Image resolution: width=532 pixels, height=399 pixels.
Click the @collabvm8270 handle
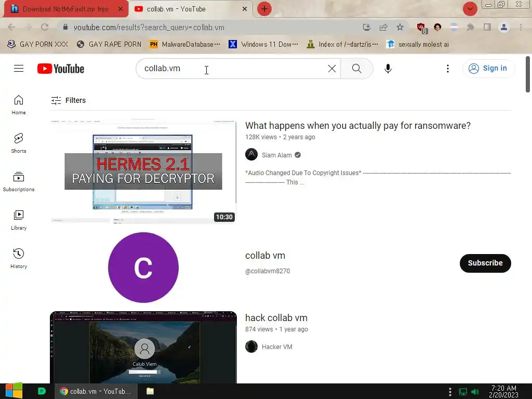268,271
